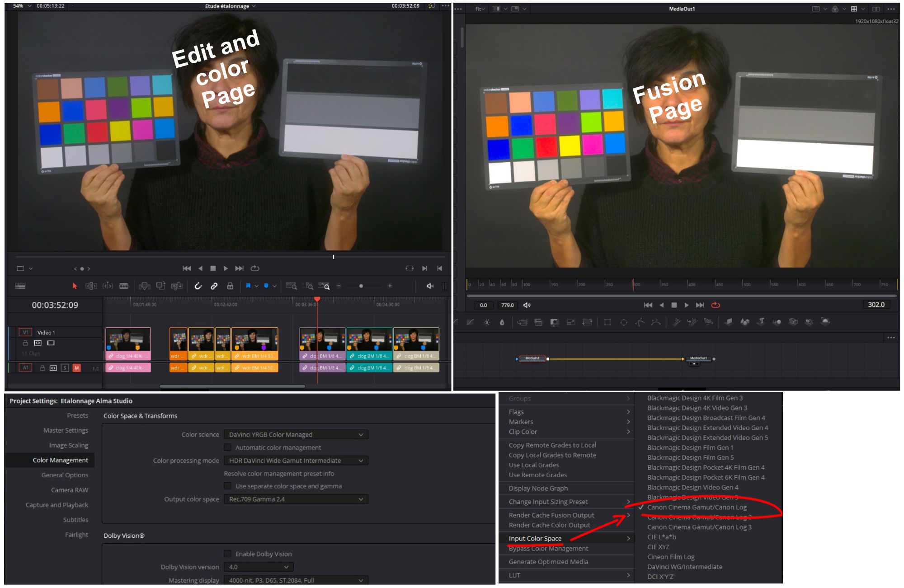Add a B-Spline mask from Fusion toolbar
The image size is (904, 588).
click(656, 322)
